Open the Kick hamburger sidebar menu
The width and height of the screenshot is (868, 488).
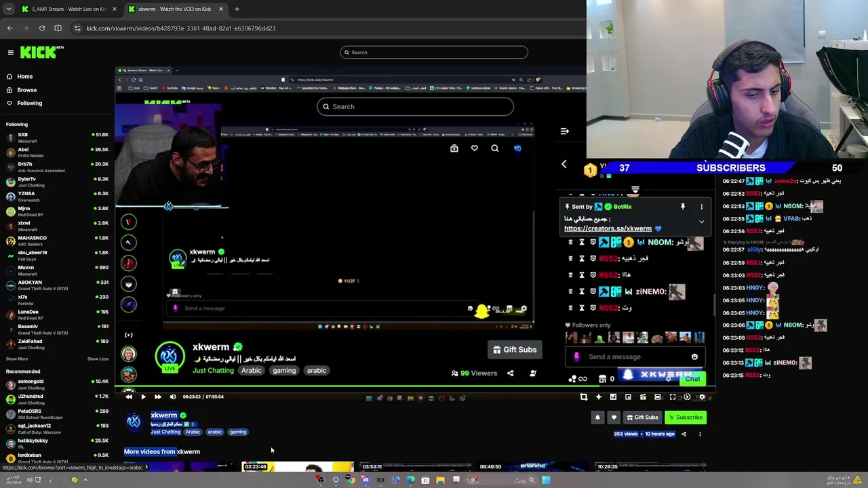click(x=11, y=52)
